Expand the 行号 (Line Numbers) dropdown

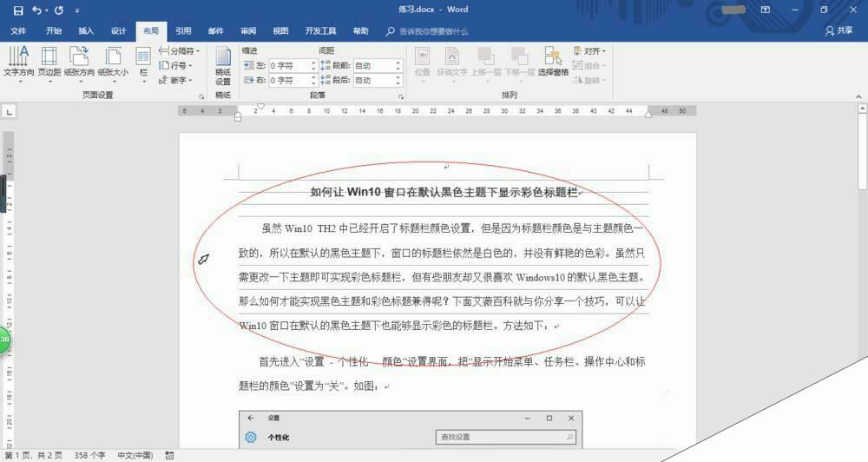(175, 65)
